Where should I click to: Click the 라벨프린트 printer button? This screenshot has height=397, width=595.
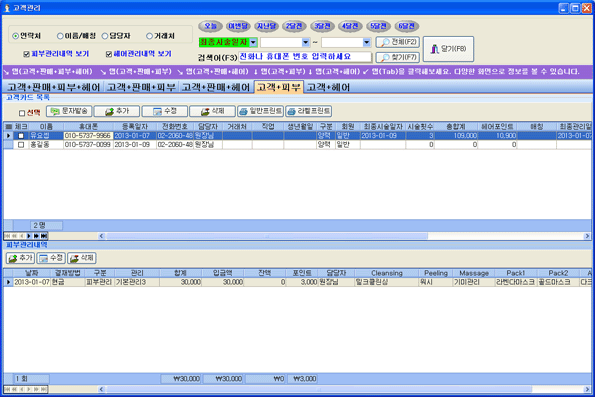309,111
